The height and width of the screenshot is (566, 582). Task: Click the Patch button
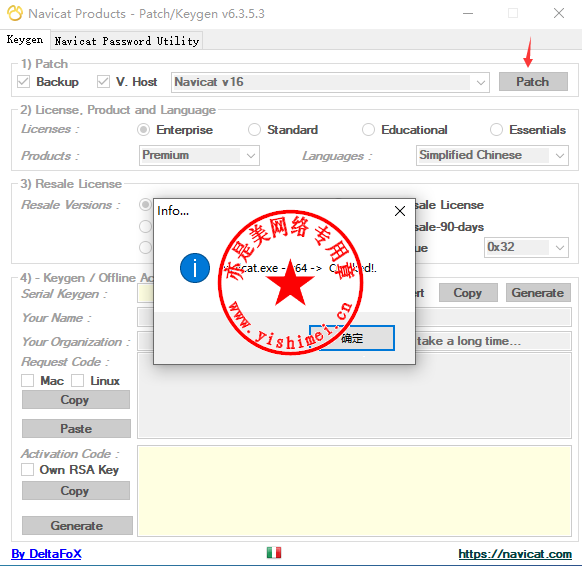pos(533,82)
